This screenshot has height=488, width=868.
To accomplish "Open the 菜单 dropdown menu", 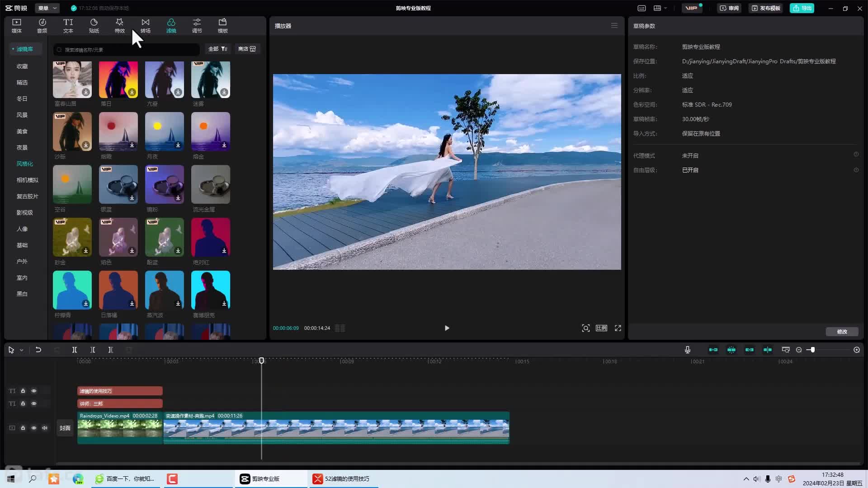I will click(47, 8).
